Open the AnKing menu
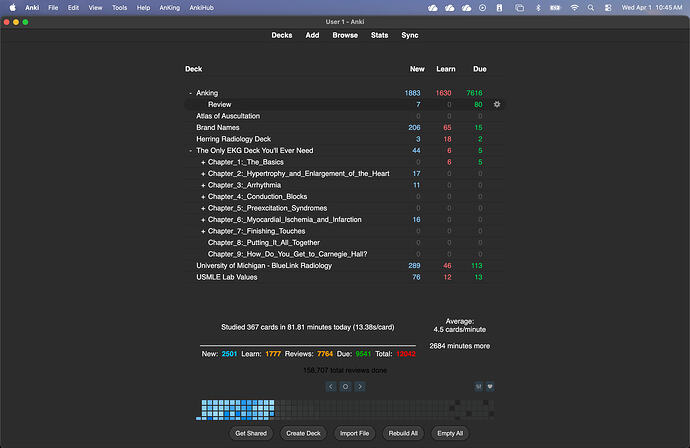690x448 pixels. tap(169, 7)
